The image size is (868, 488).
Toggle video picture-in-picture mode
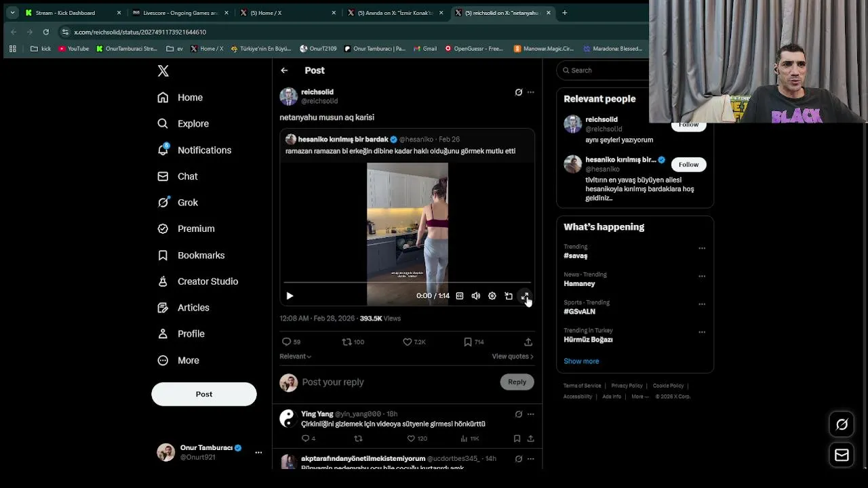pos(509,296)
